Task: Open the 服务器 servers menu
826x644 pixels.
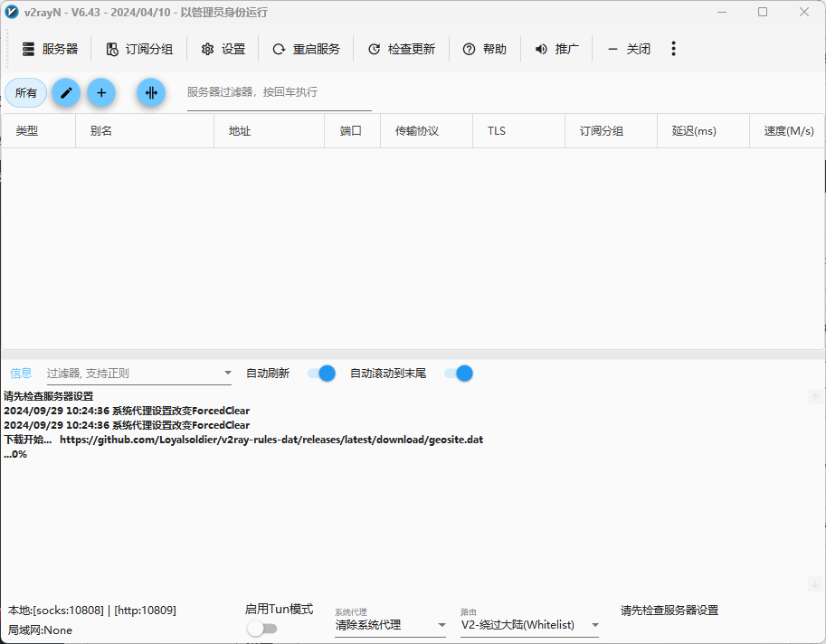Action: click(x=50, y=49)
